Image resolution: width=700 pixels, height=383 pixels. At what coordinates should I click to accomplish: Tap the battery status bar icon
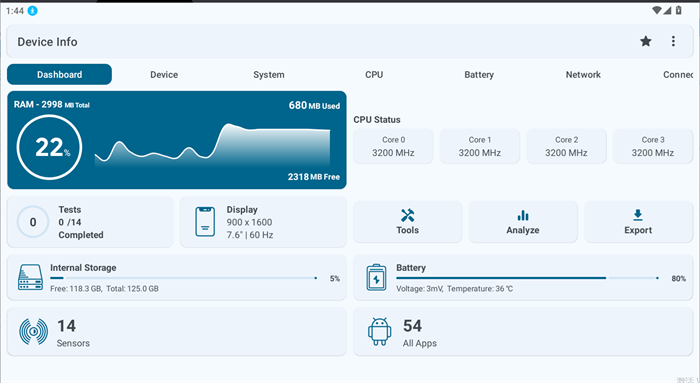679,10
